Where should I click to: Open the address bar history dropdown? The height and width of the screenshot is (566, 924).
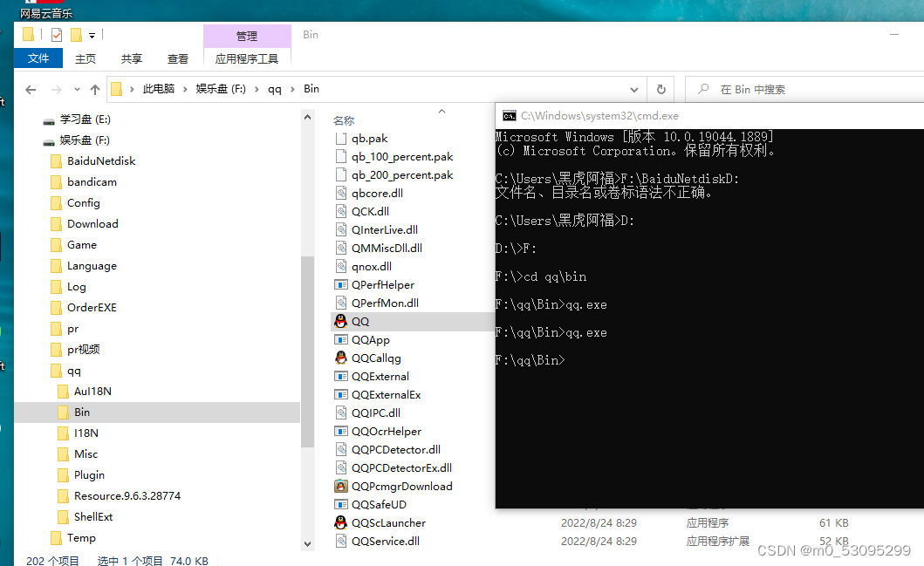[634, 88]
